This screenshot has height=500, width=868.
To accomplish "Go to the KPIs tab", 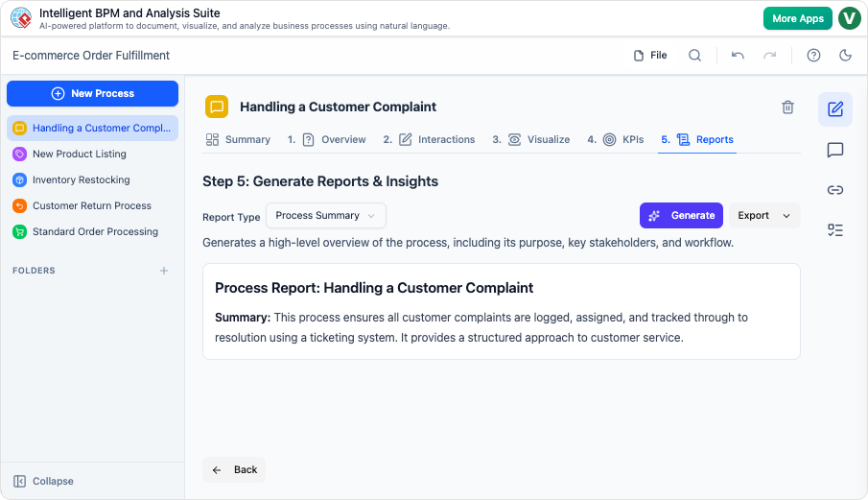I will [x=622, y=140].
